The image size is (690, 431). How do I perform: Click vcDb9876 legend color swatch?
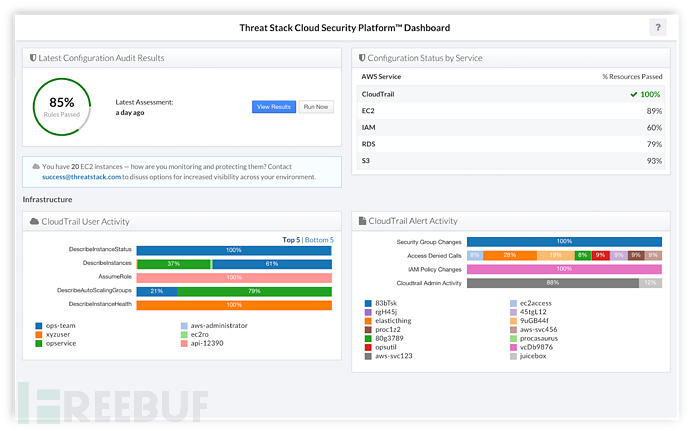513,347
